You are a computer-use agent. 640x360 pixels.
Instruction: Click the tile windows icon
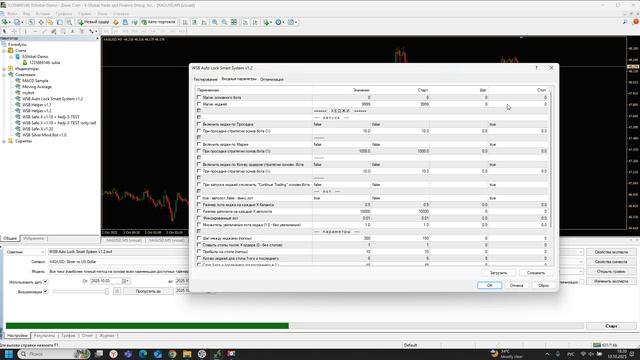[x=234, y=22]
